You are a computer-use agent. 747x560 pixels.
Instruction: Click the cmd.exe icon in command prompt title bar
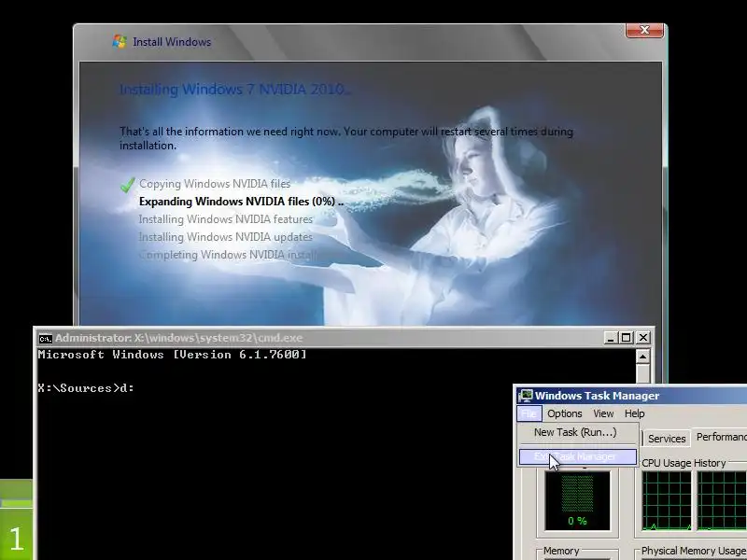point(45,338)
